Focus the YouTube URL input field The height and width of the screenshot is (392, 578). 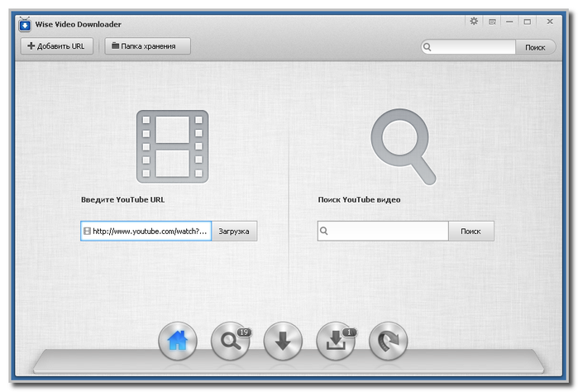pyautogui.click(x=146, y=232)
